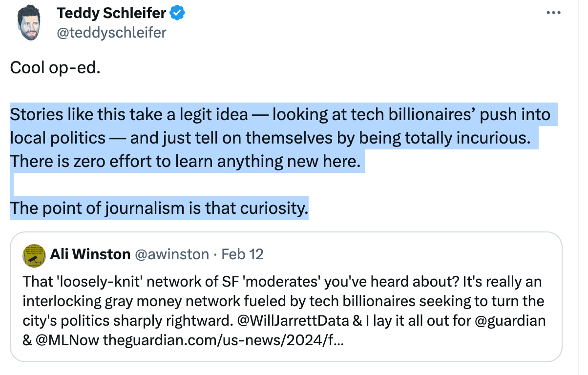Click the Feb 12 timestamp
The height and width of the screenshot is (375, 588).
coord(242,254)
